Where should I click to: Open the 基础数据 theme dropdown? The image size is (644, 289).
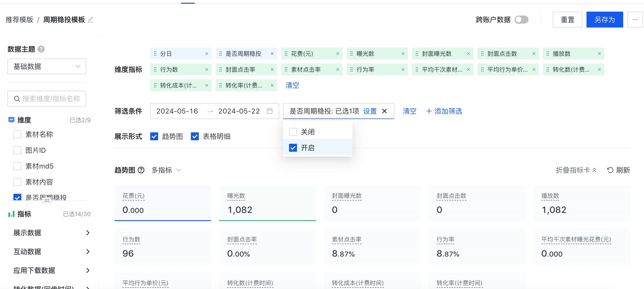(47, 66)
